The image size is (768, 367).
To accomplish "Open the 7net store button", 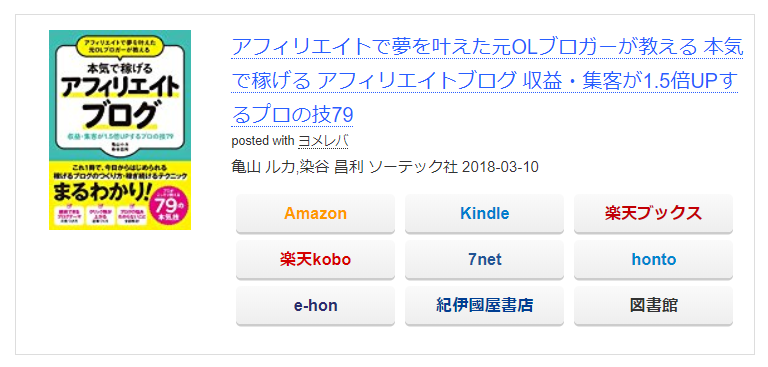I will (x=484, y=260).
